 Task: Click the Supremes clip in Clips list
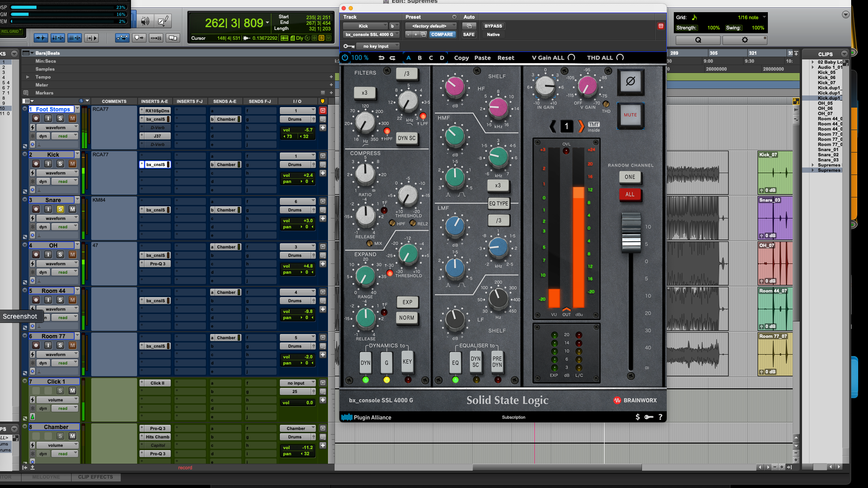click(x=829, y=170)
